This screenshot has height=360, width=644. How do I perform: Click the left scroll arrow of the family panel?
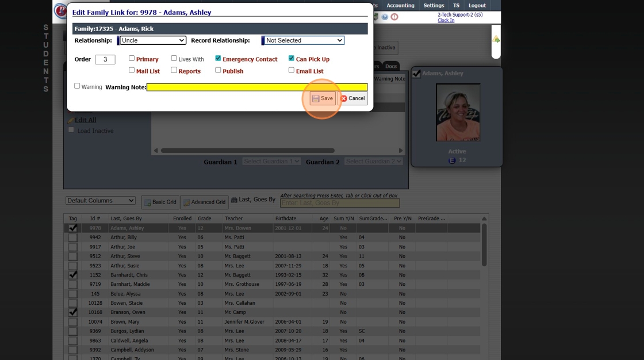[x=156, y=151]
